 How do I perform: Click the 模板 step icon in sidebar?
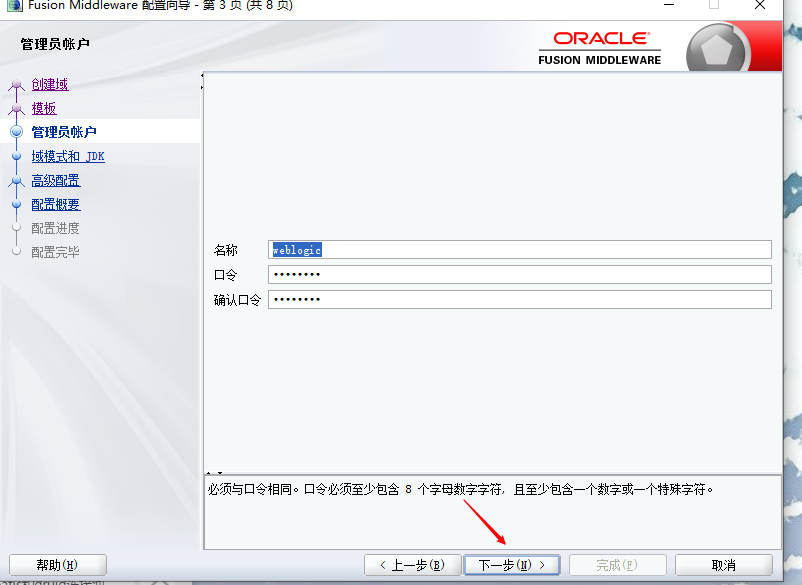pos(14,108)
